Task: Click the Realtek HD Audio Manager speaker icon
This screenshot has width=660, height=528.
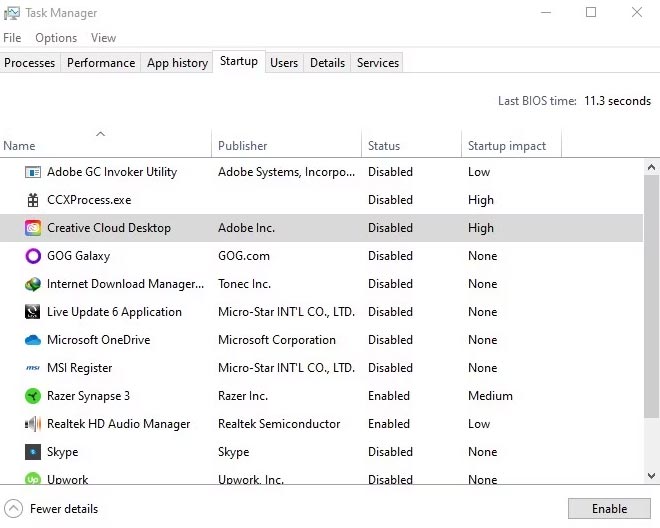Action: pyautogui.click(x=33, y=424)
